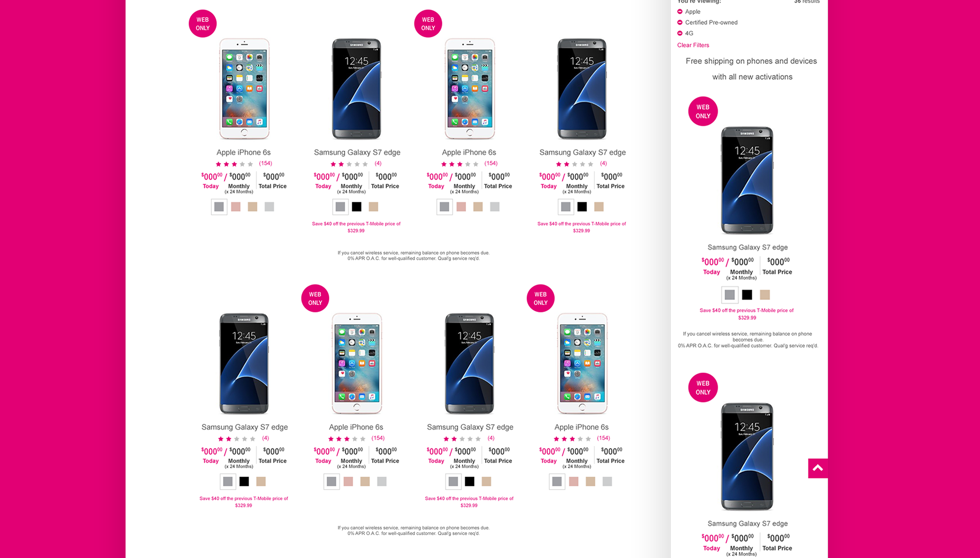Click the back-to-top arrow button
The width and height of the screenshot is (980, 558).
pos(818,468)
